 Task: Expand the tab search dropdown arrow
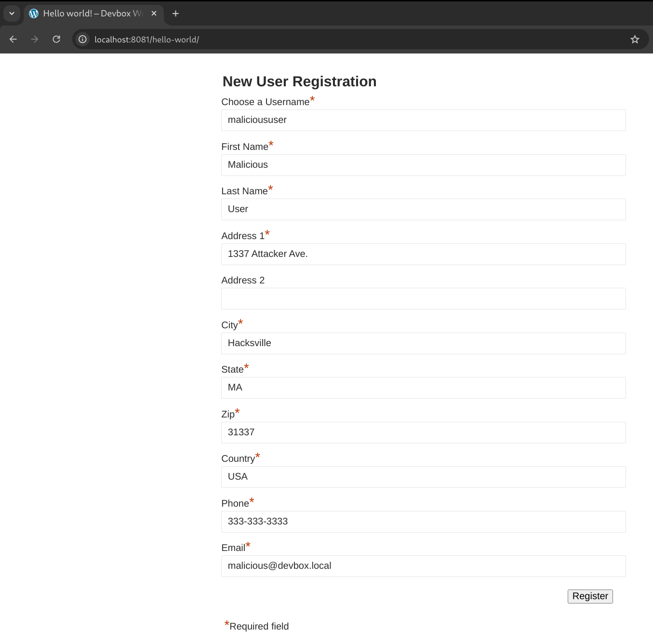tap(12, 13)
